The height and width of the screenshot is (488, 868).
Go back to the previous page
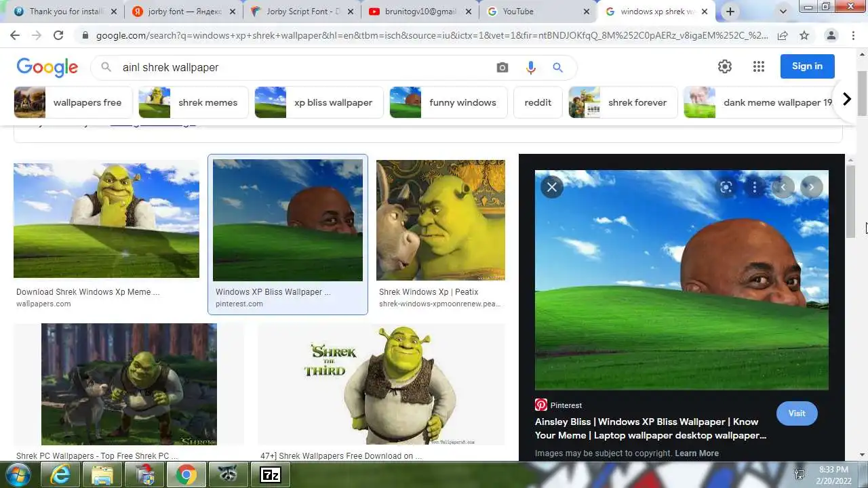[16, 35]
